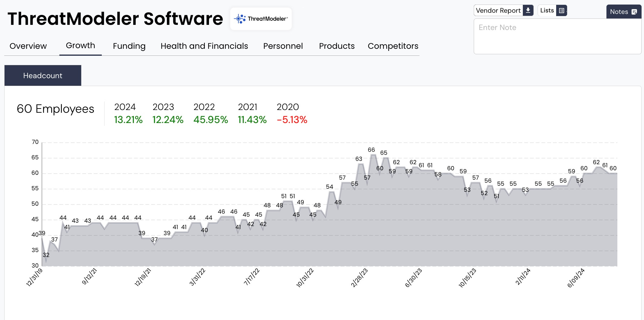Click the x-axis date 12/19/21
The width and height of the screenshot is (644, 320).
[142, 277]
